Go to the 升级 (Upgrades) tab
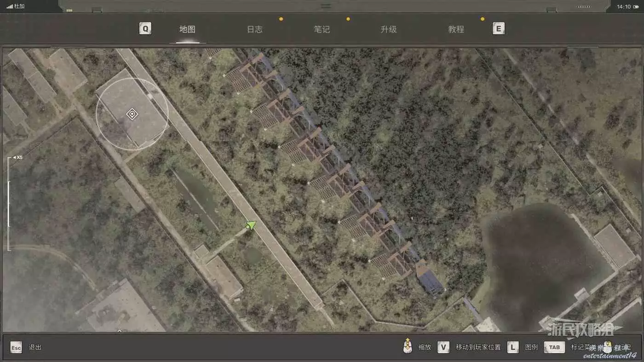The height and width of the screenshot is (362, 644). [x=389, y=29]
